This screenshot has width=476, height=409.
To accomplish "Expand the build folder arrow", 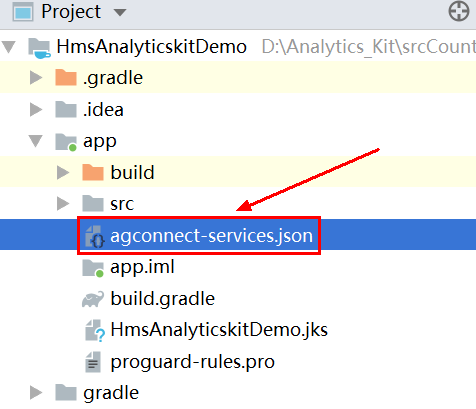I will tap(63, 173).
